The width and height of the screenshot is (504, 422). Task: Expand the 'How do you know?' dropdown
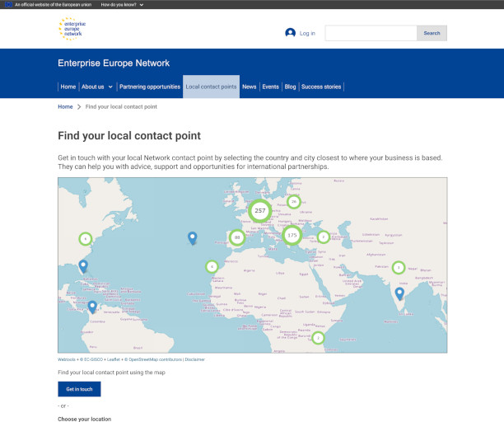click(122, 4)
